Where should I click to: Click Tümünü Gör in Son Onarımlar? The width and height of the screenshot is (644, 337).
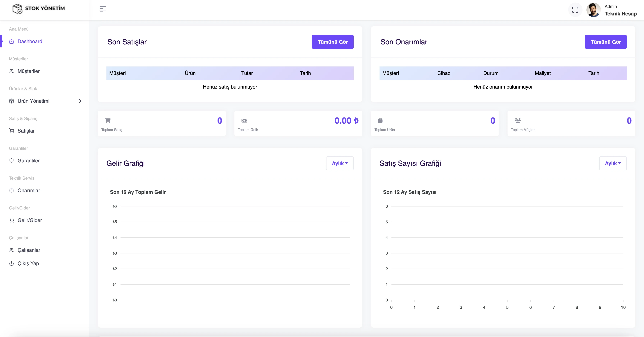tap(606, 42)
